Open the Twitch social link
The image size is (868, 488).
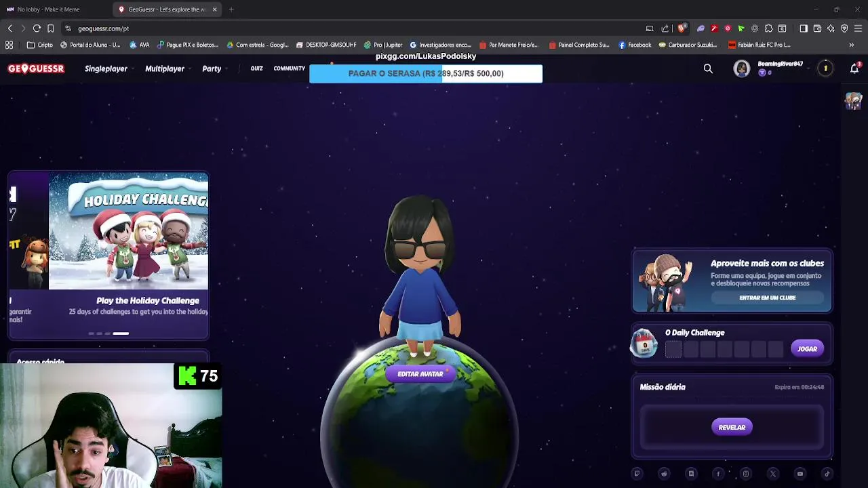click(637, 474)
